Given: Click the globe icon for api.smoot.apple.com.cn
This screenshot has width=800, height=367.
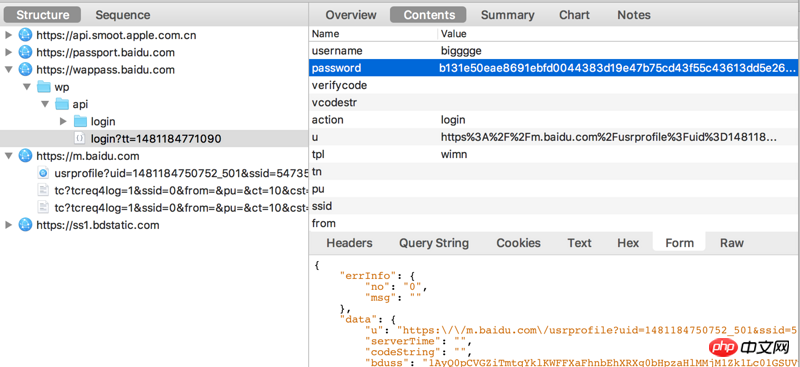Looking at the screenshot, I should click(x=25, y=35).
